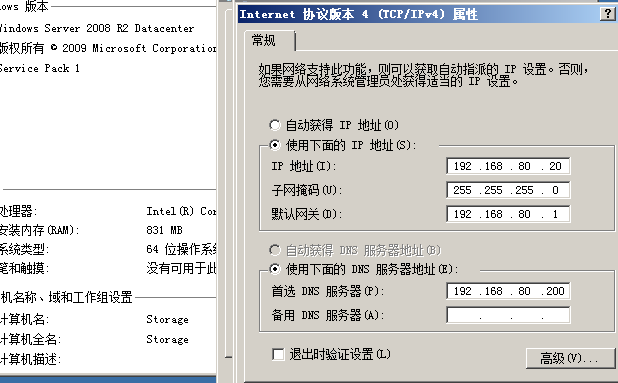
Task: Click the IP 地址 input field
Action: point(508,166)
